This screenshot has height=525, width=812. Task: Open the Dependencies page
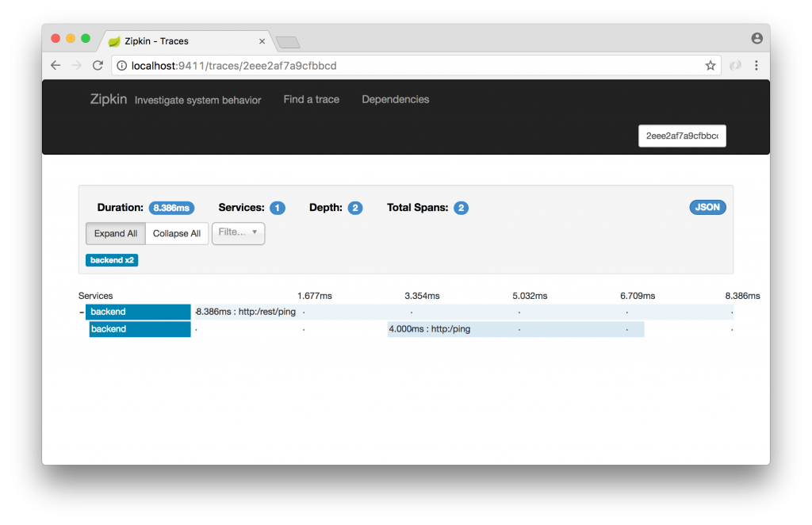[395, 99]
